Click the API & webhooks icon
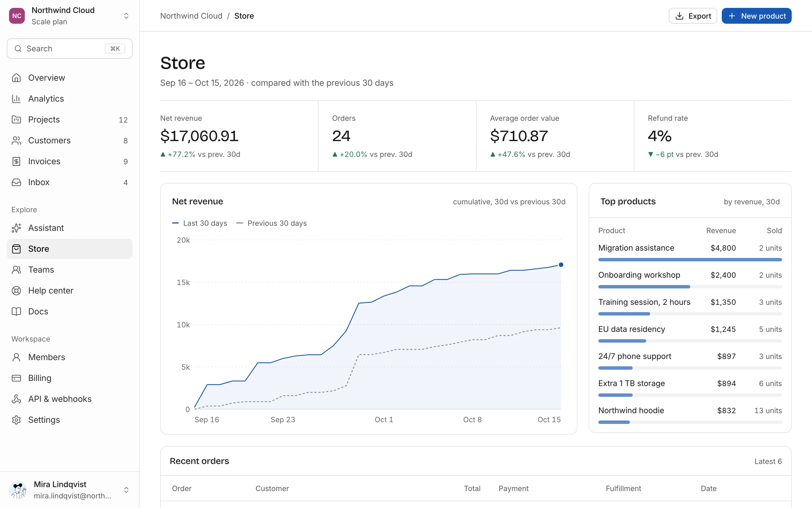This screenshot has width=812, height=508. coord(16,399)
